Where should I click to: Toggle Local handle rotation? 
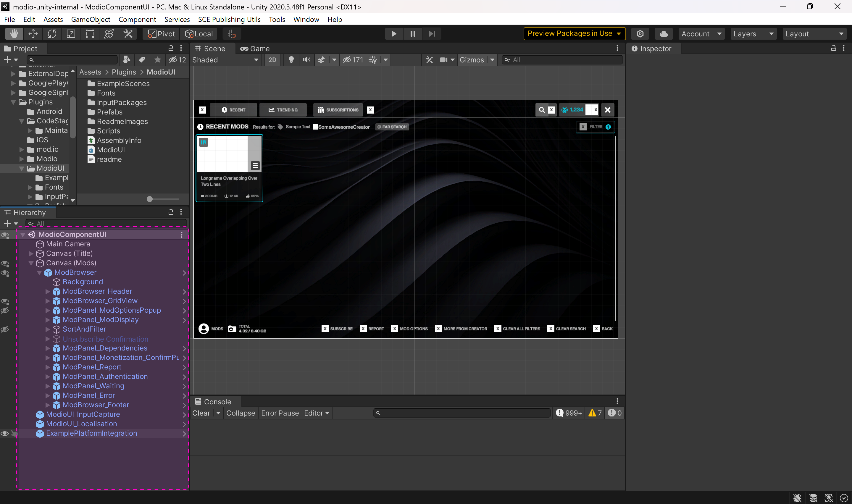tap(199, 34)
